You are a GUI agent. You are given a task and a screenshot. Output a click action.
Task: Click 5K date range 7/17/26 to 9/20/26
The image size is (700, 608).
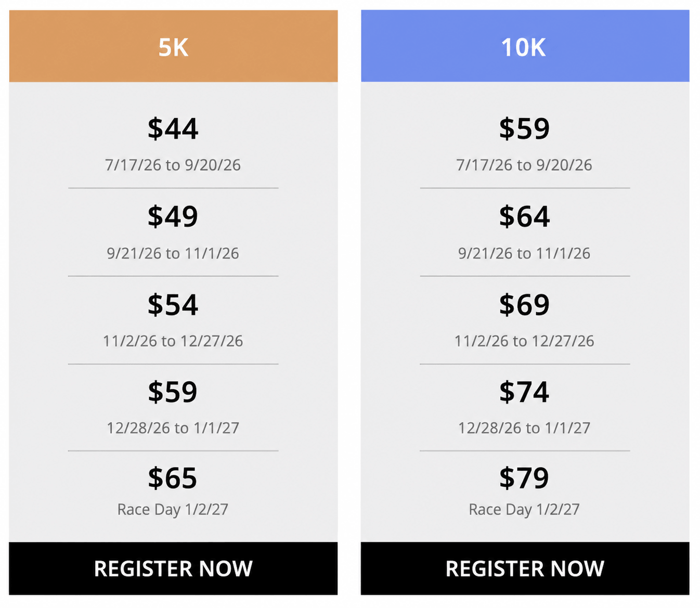(173, 165)
